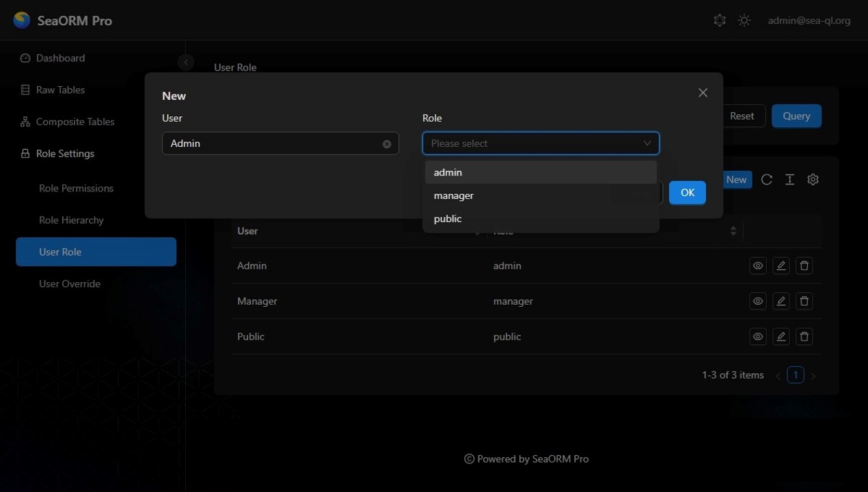Toggle the light/dark theme sun icon
The image size is (868, 492).
(x=744, y=20)
